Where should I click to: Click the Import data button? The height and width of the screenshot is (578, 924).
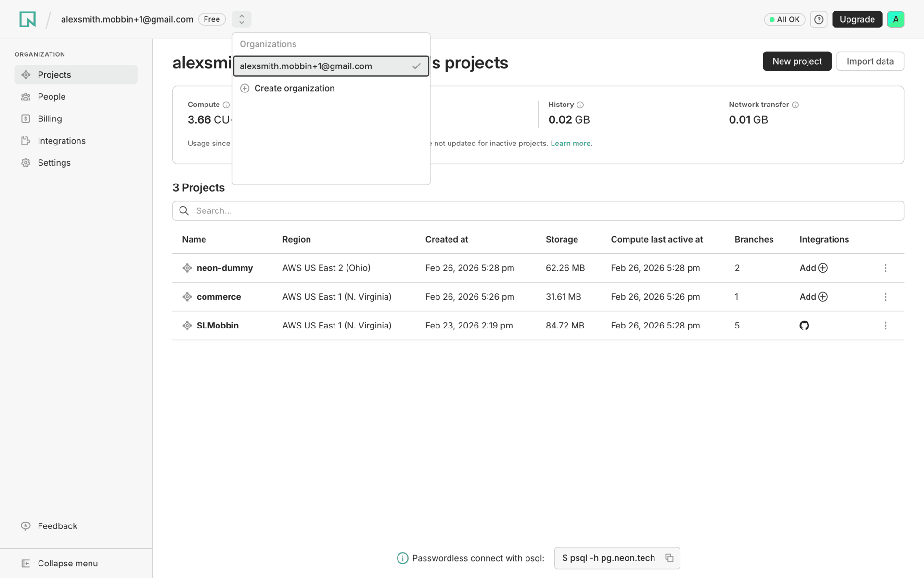tap(870, 61)
